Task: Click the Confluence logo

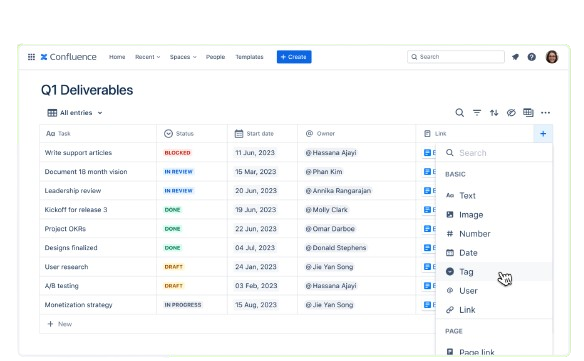Action: [69, 57]
